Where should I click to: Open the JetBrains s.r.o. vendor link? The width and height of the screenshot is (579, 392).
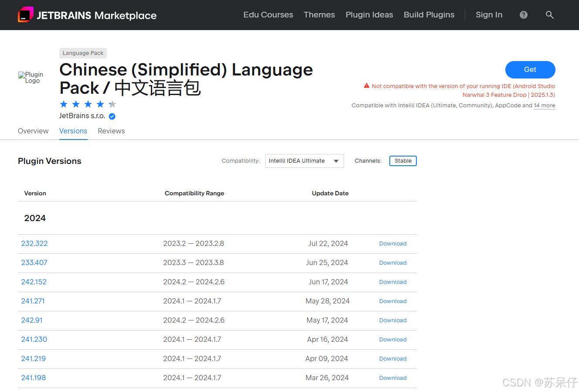point(82,116)
